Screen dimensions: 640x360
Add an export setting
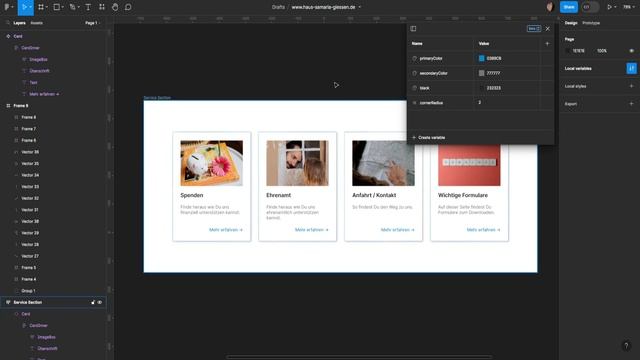coord(631,104)
